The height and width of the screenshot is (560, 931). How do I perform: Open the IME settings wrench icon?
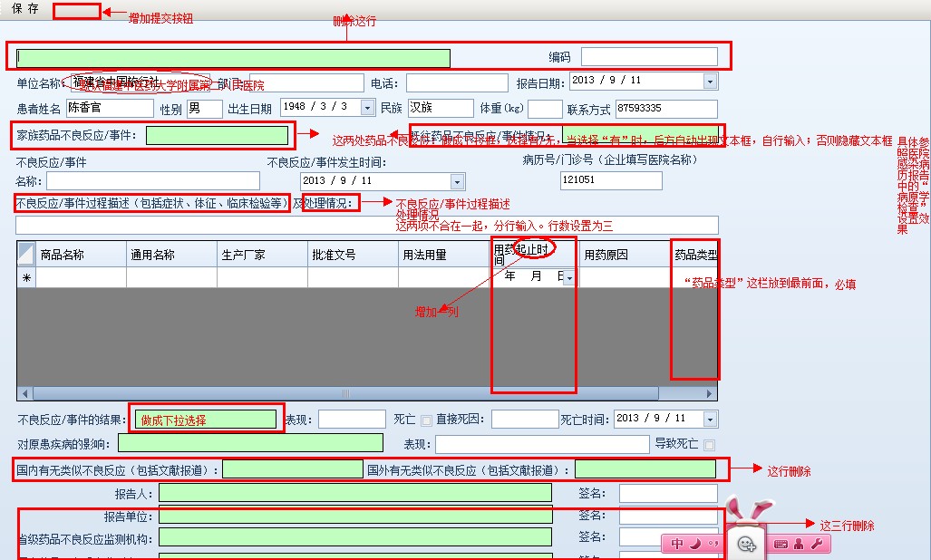point(817,544)
